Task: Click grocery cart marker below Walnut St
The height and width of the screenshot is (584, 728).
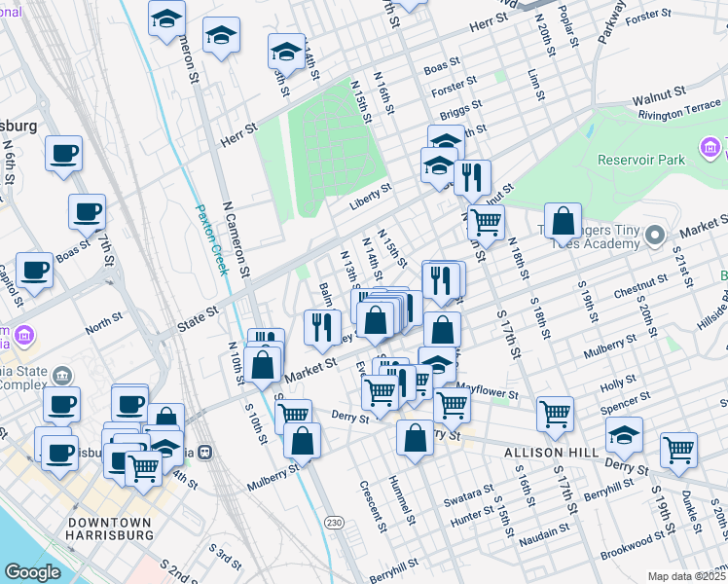Action: coord(486,225)
